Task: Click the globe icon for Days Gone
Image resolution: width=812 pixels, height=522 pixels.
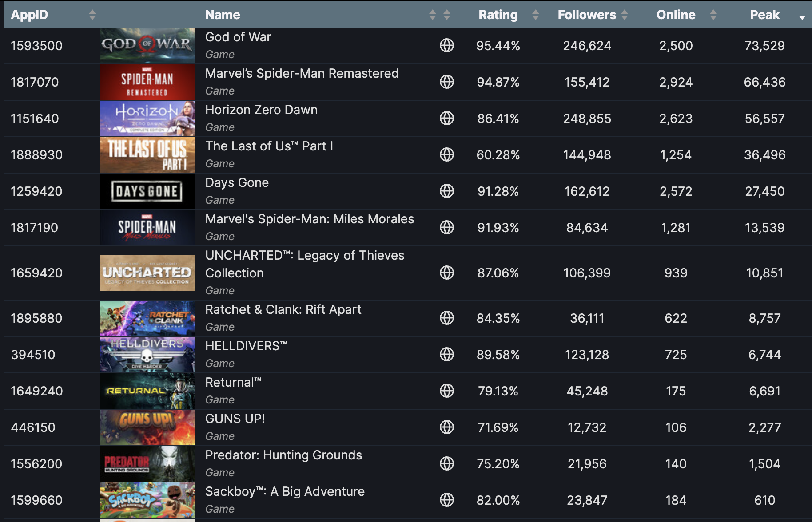Action: coord(446,191)
